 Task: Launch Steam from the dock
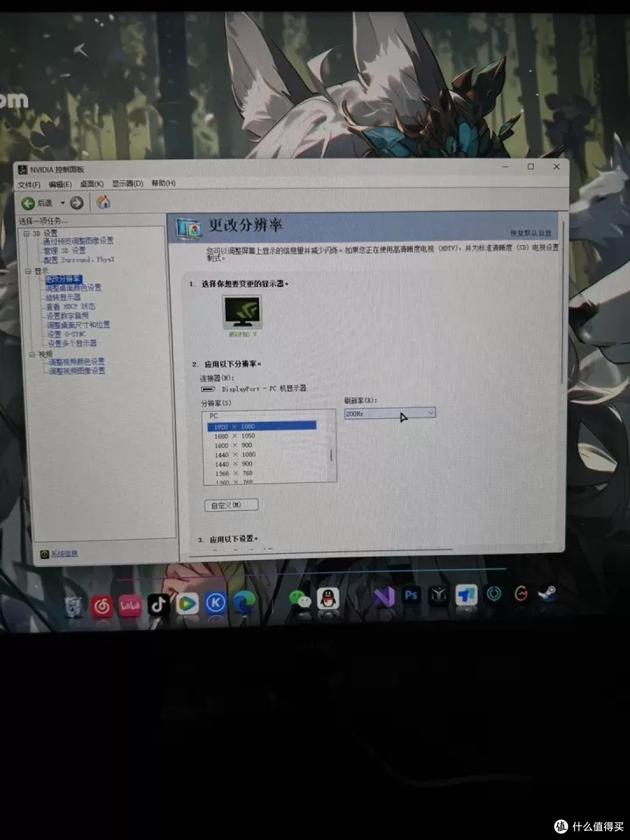coord(547,594)
